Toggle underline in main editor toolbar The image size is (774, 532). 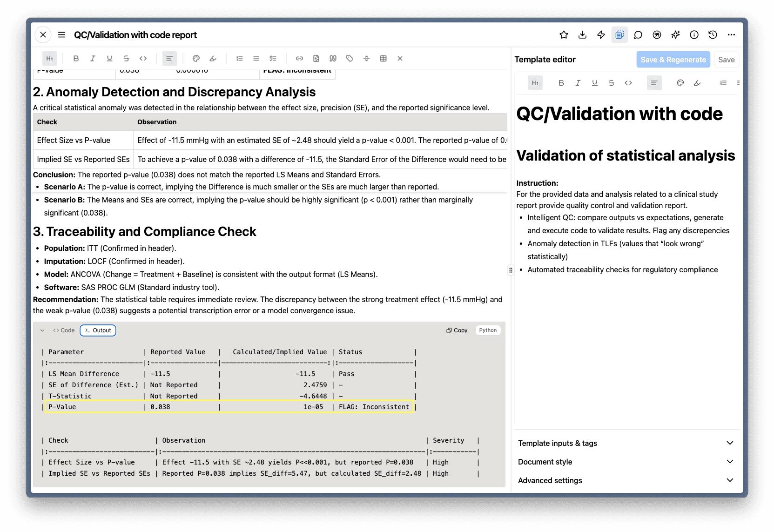(x=109, y=59)
